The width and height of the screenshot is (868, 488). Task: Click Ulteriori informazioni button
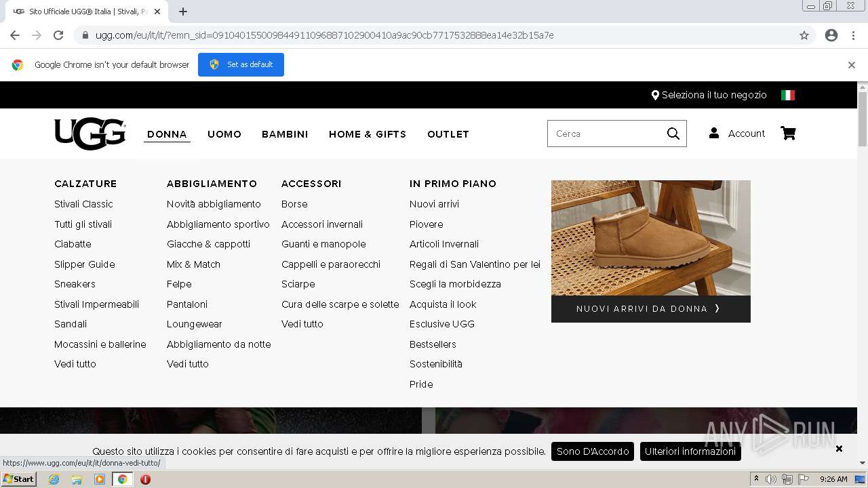click(x=690, y=451)
